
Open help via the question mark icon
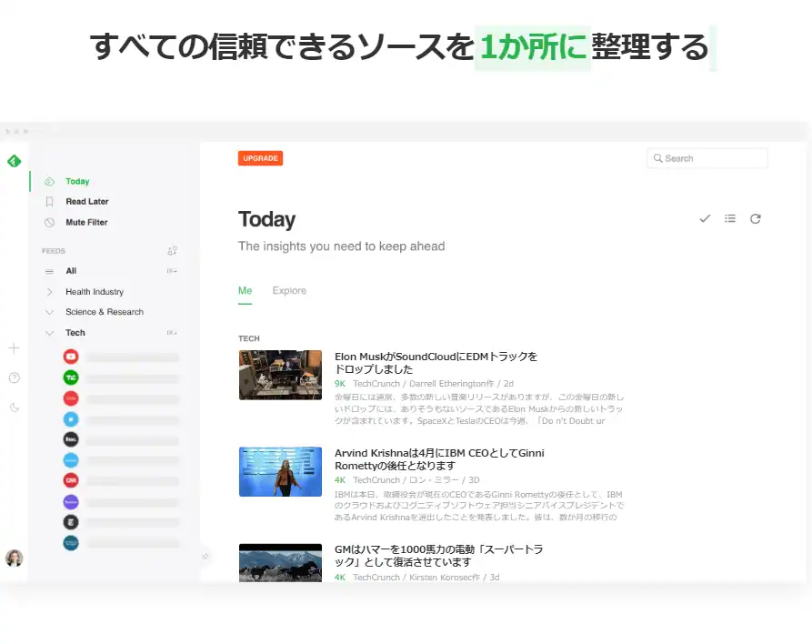(x=15, y=377)
